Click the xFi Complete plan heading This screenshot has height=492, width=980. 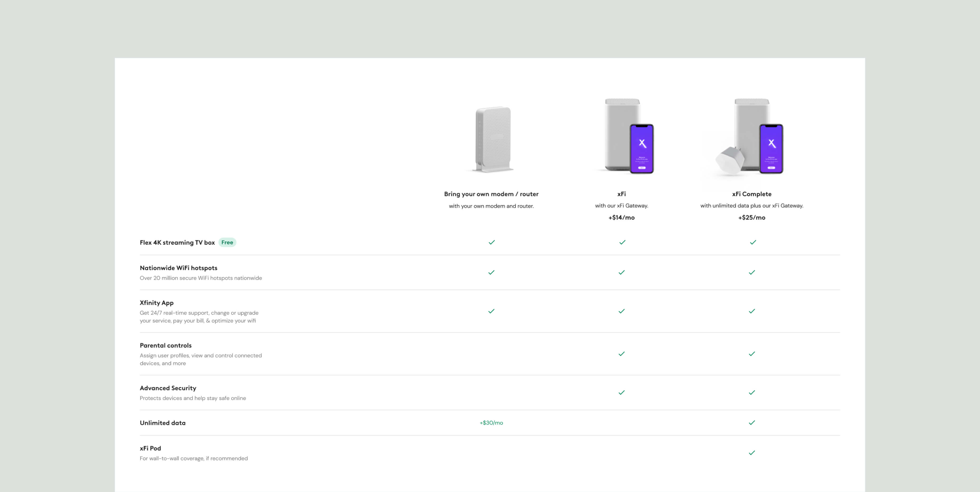(x=751, y=194)
